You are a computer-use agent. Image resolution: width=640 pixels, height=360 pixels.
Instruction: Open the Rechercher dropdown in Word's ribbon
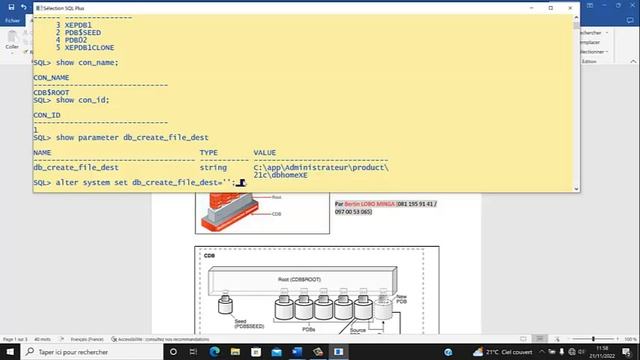[x=593, y=33]
